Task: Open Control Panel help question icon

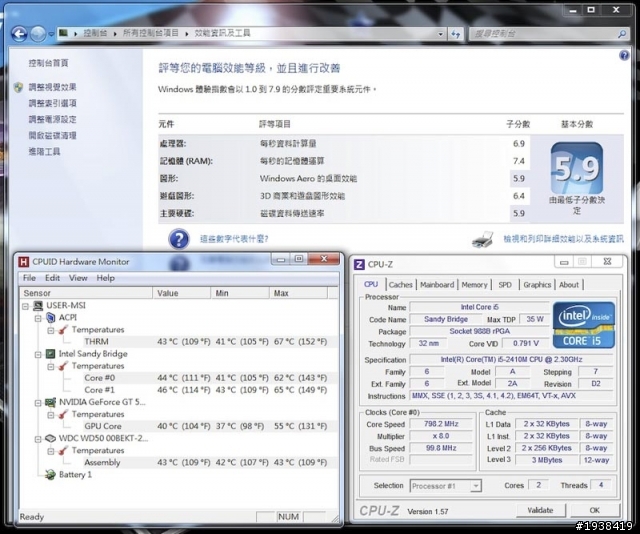Action: coord(624,56)
